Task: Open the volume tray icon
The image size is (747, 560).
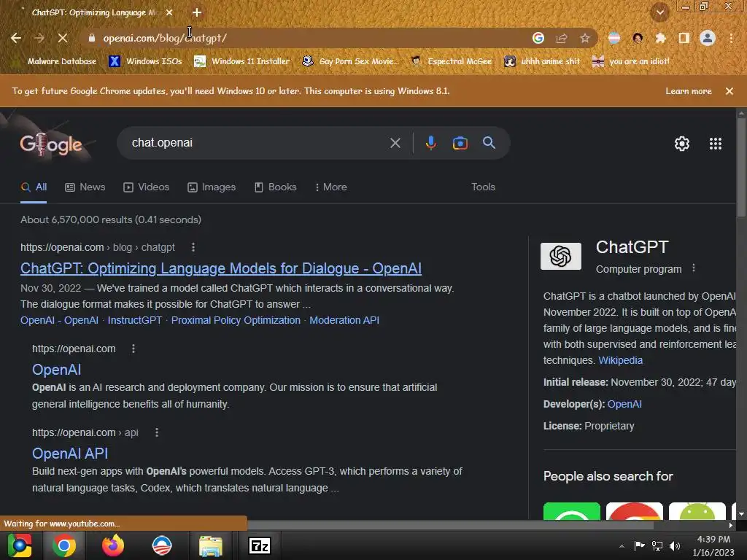Action: (675, 546)
